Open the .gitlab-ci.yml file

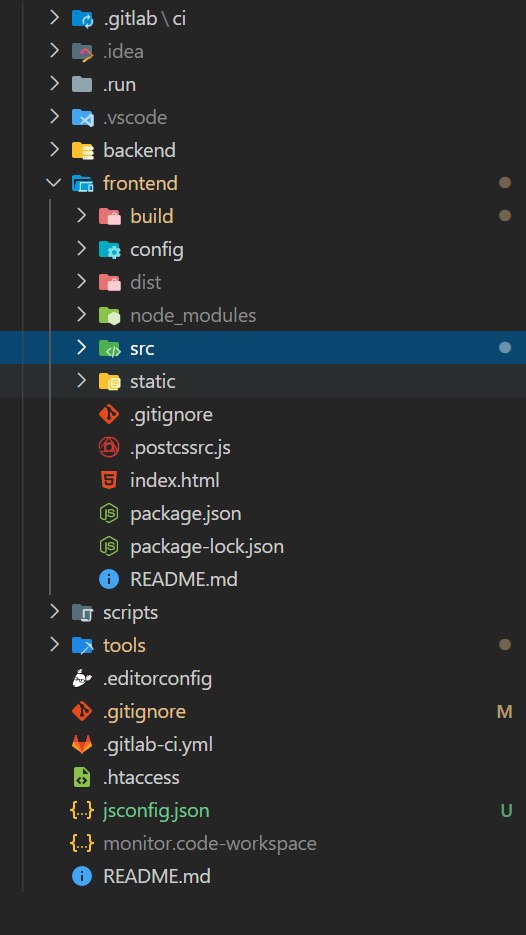[158, 744]
